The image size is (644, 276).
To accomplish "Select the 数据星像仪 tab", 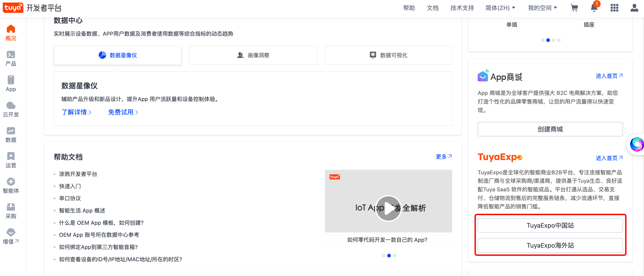I will 117,55.
